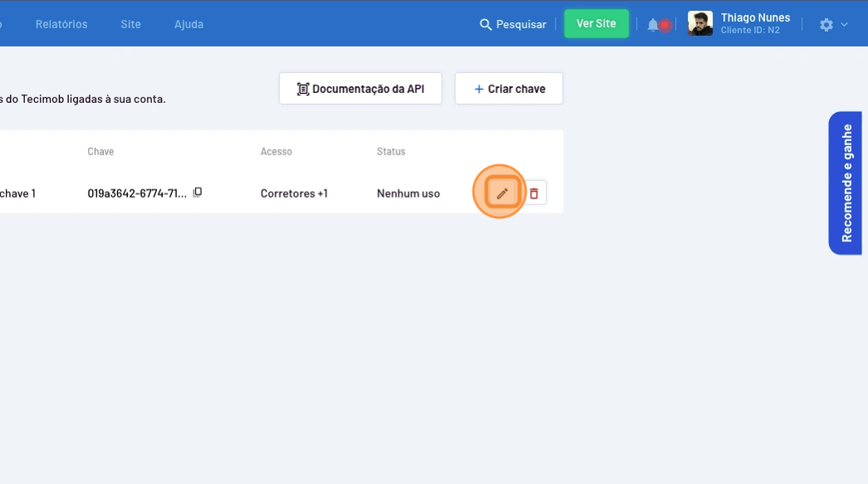
Task: Select the Corretores +1 access entry
Action: pyautogui.click(x=294, y=193)
